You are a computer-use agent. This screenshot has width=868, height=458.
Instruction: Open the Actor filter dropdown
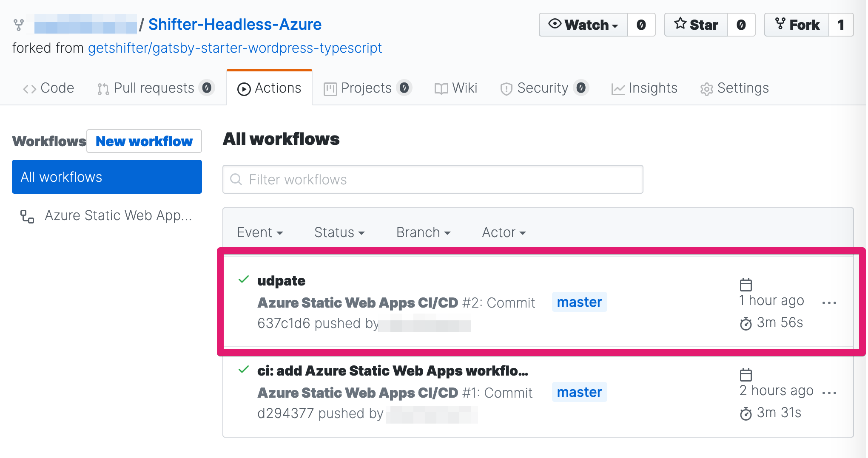coord(504,232)
